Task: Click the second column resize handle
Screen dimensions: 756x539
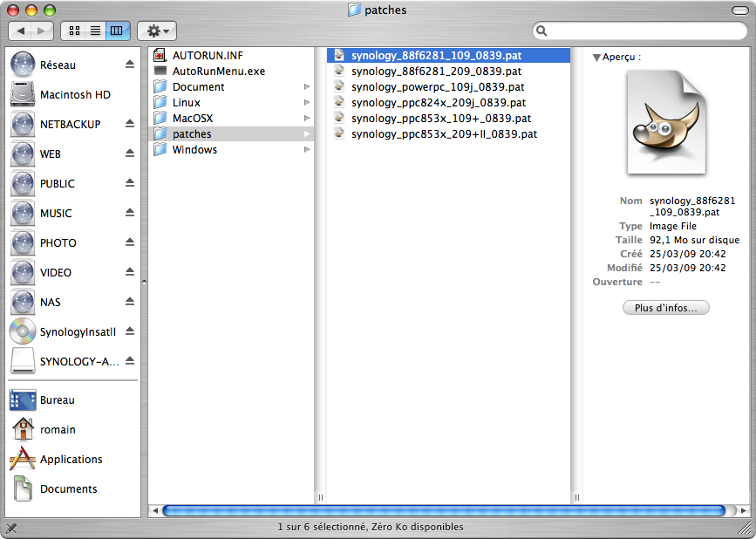Action: 576,497
